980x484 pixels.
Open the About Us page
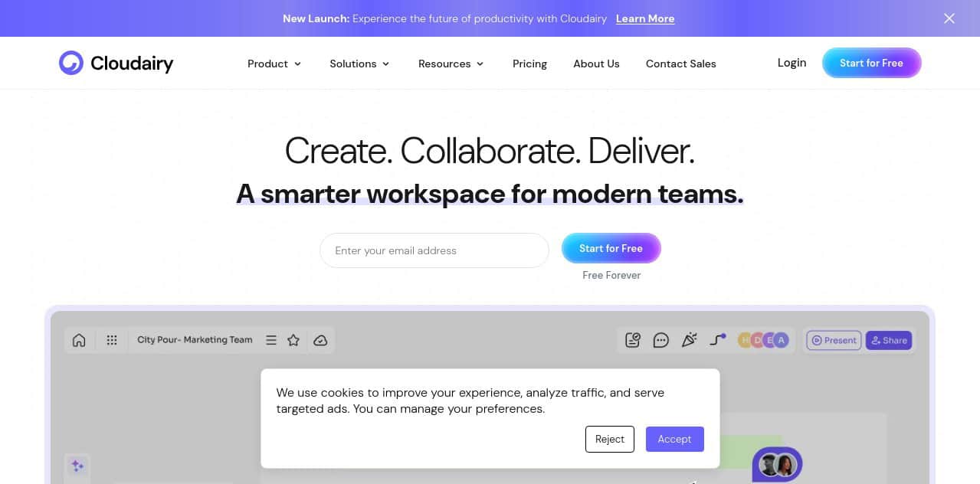[596, 64]
